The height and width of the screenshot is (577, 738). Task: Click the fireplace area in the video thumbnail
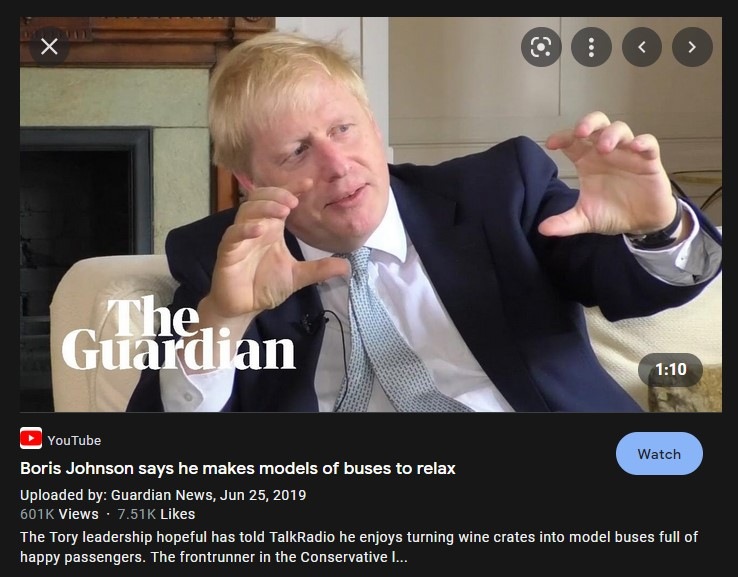click(x=85, y=198)
